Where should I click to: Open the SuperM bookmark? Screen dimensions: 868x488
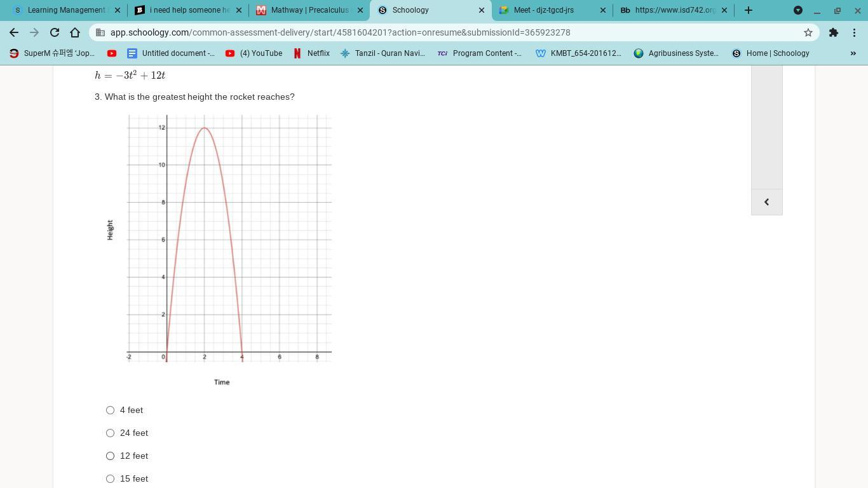(52, 53)
